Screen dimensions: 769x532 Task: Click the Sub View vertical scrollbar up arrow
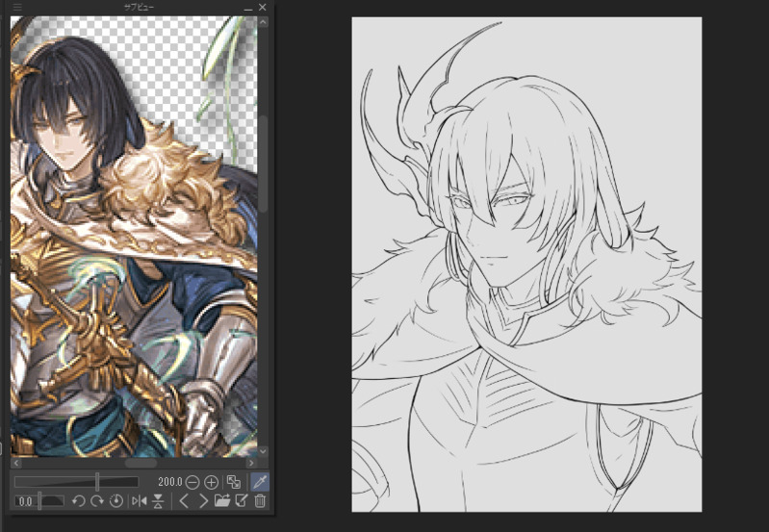(263, 22)
